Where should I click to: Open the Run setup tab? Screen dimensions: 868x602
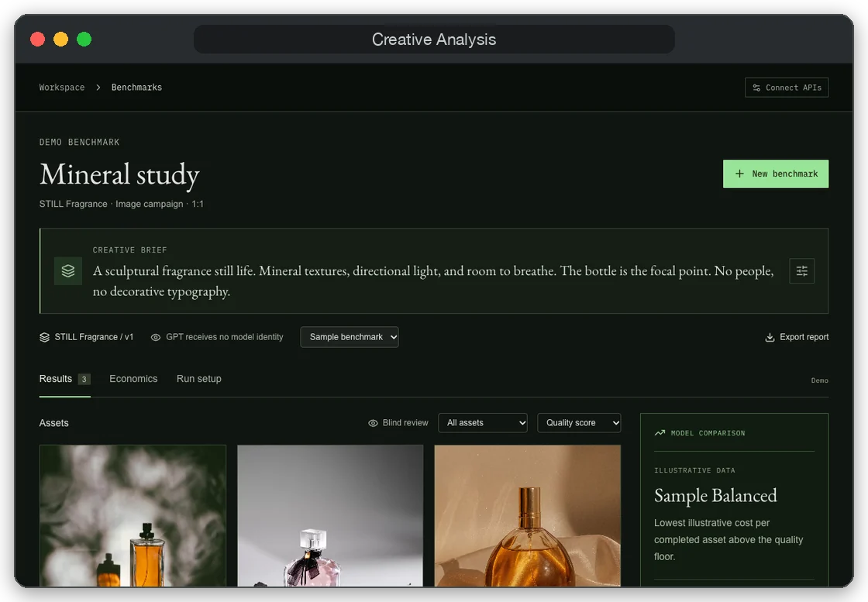pos(198,379)
